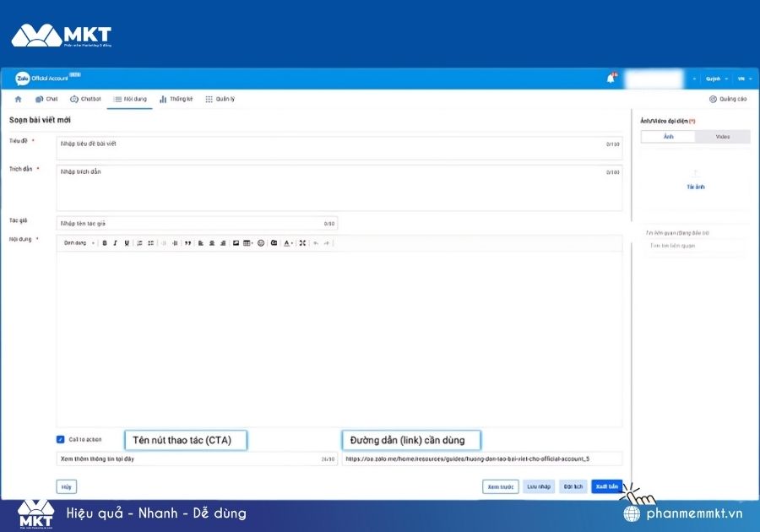Screen dimensions: 760x532
Task: Open the notifications bell
Action: [611, 79]
